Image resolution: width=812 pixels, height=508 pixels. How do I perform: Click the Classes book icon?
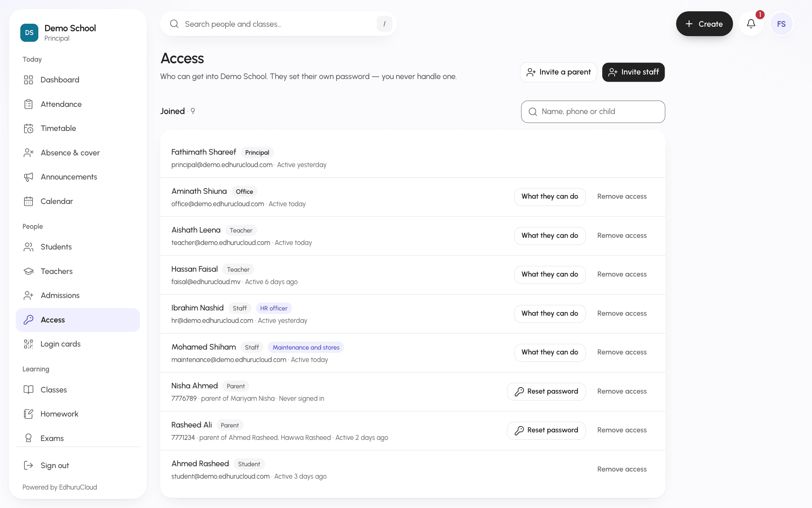click(x=29, y=390)
